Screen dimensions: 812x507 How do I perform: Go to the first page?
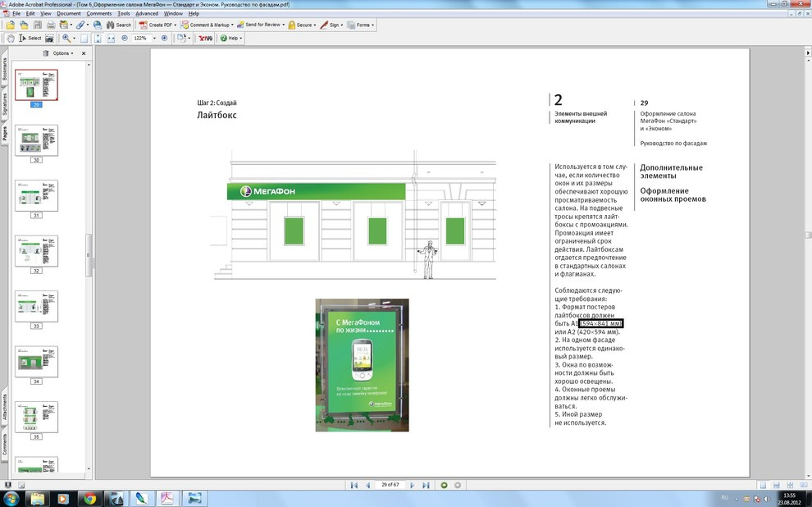tap(354, 485)
